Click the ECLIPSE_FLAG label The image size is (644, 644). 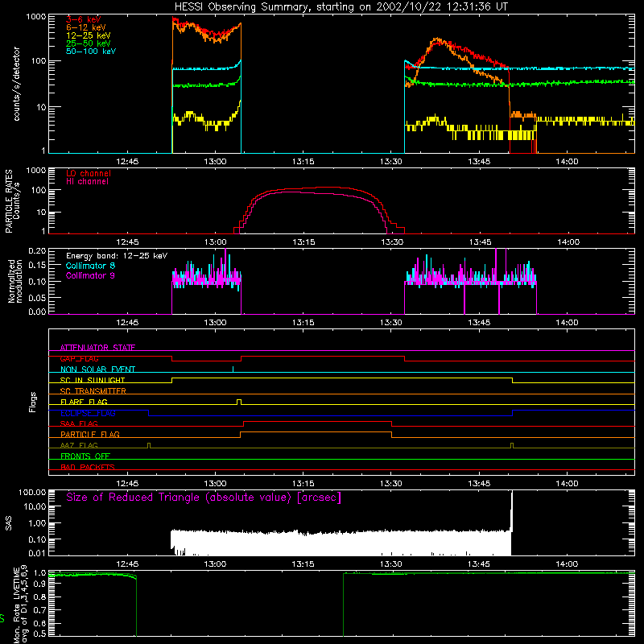(x=88, y=413)
